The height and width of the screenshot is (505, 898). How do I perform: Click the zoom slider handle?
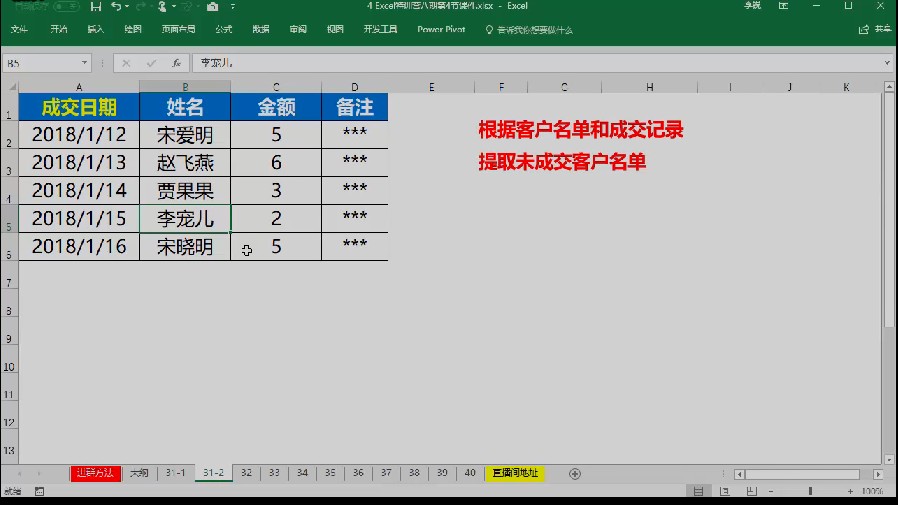(x=810, y=491)
